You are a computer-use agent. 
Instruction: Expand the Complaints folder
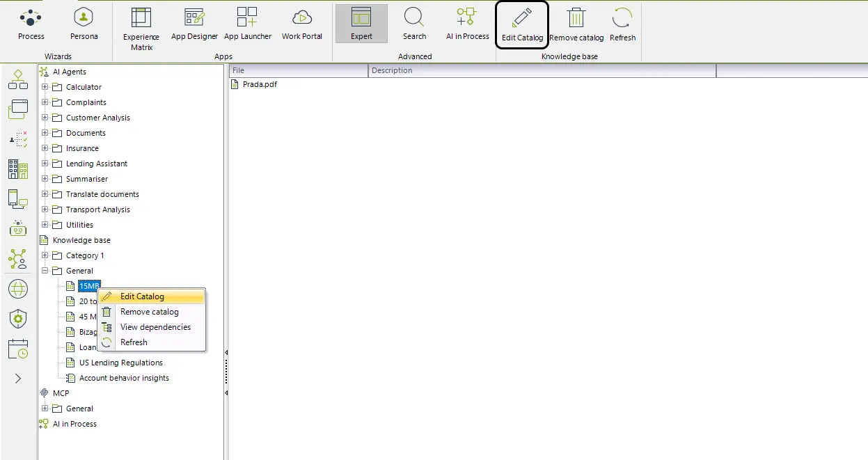[45, 102]
